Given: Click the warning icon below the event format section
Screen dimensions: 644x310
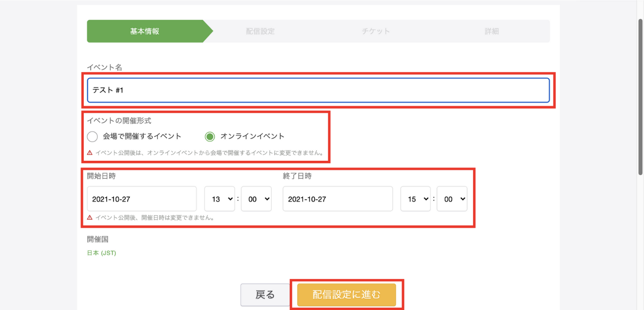Looking at the screenshot, I should pyautogui.click(x=92, y=152).
